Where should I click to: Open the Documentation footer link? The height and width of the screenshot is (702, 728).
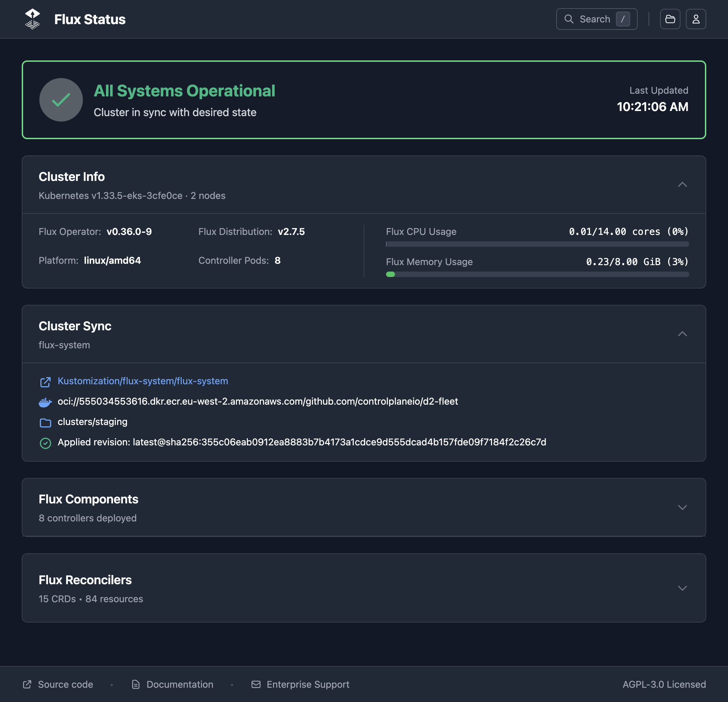click(180, 685)
